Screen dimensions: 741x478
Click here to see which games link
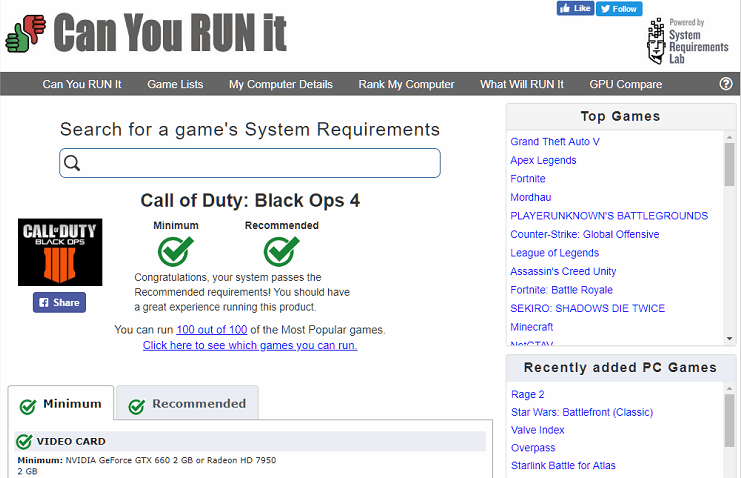[x=249, y=345]
